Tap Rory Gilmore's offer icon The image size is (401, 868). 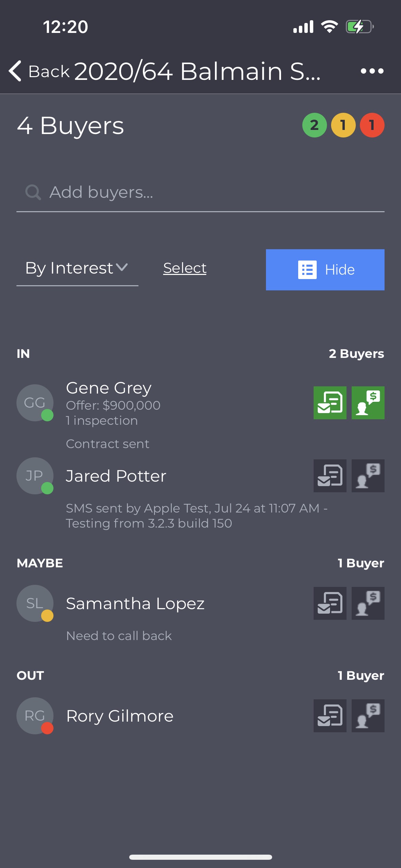pos(368,716)
